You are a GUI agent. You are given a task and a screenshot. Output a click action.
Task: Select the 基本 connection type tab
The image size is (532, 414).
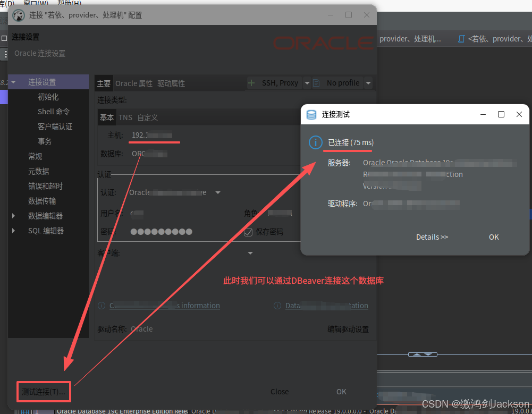106,117
